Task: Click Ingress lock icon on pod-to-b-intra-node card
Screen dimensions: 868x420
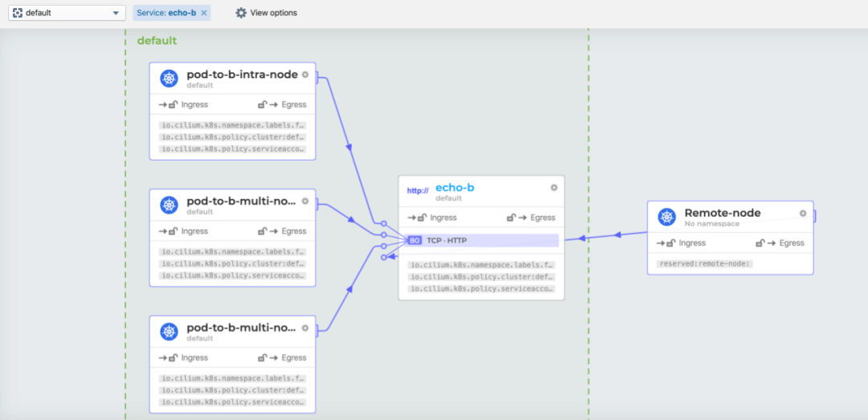Action: click(174, 104)
